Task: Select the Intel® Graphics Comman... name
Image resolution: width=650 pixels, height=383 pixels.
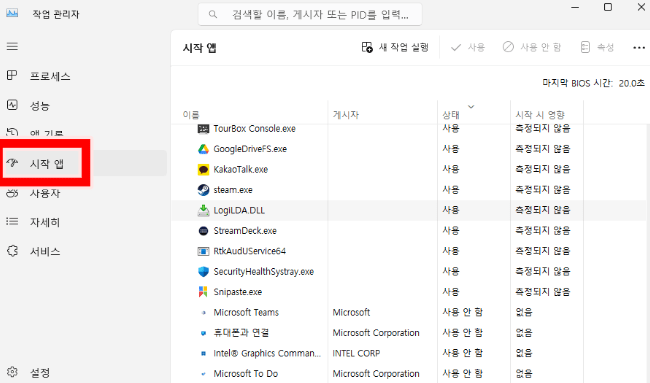Action: [x=267, y=353]
